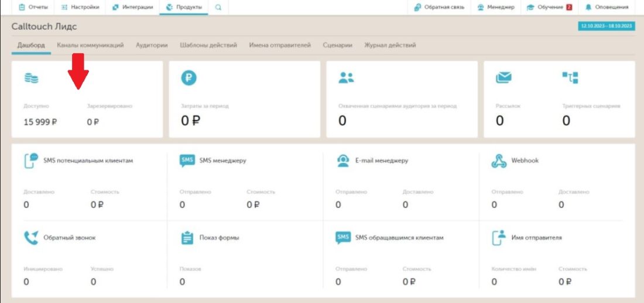Switch to Имена отправителей tab
Image resolution: width=644 pixels, height=303 pixels.
[x=280, y=45]
